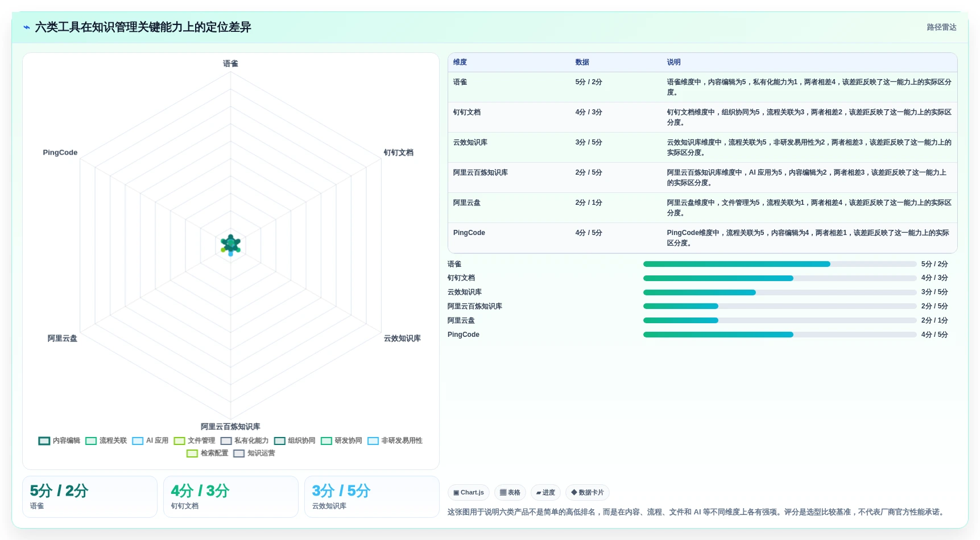
Task: Click the 2分 / 1分 table cell
Action: 589,203
